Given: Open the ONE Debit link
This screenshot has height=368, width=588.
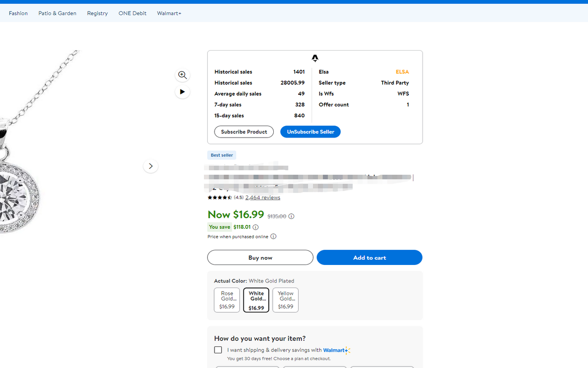Looking at the screenshot, I should (x=132, y=13).
